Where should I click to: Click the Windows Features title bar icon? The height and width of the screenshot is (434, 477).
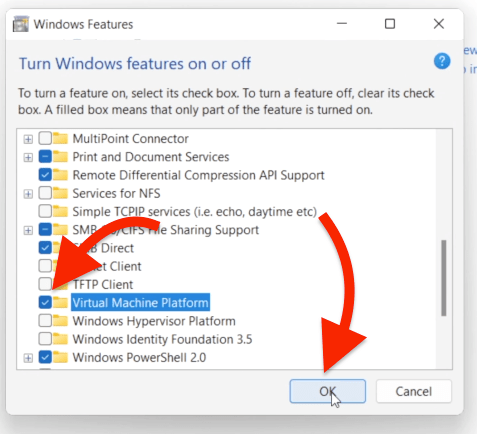coord(20,24)
